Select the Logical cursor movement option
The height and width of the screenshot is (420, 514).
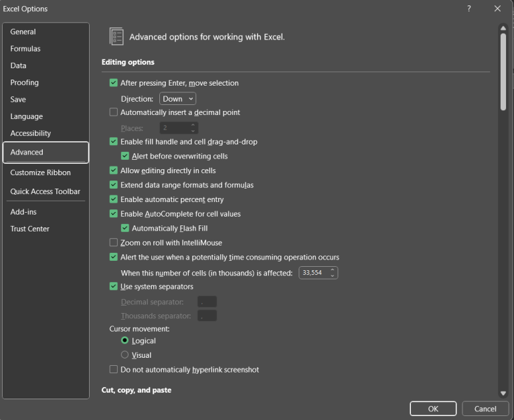tap(124, 340)
